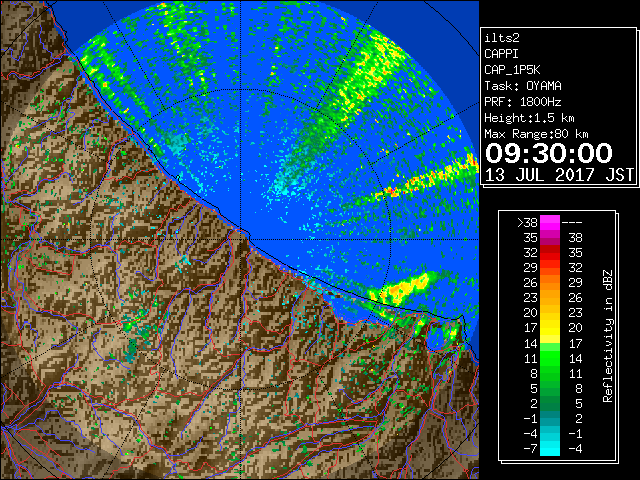Click the 'Task: OYAMA' line
The image size is (640, 480).
pyautogui.click(x=523, y=86)
